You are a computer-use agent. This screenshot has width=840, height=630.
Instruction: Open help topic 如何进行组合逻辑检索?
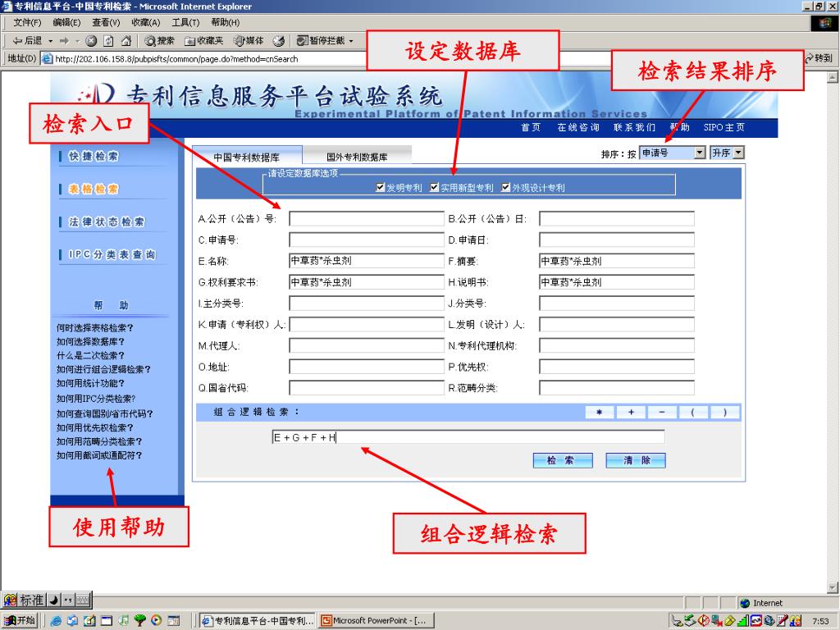pyautogui.click(x=103, y=370)
